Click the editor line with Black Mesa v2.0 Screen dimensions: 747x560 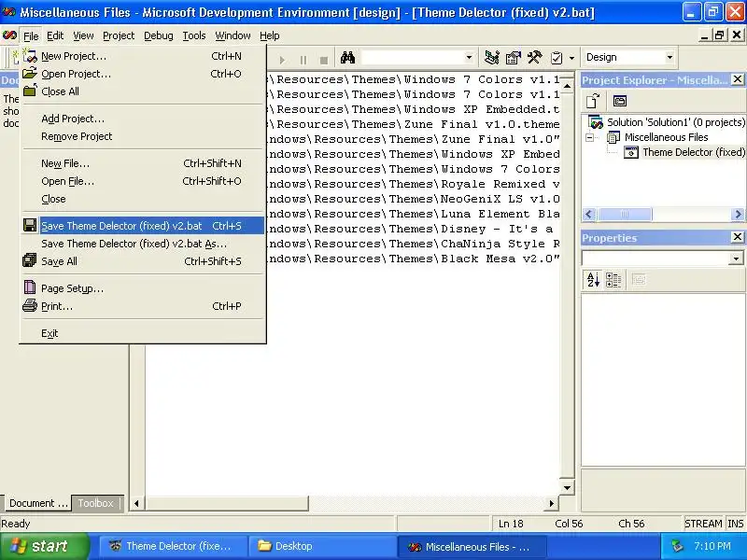click(x=413, y=259)
